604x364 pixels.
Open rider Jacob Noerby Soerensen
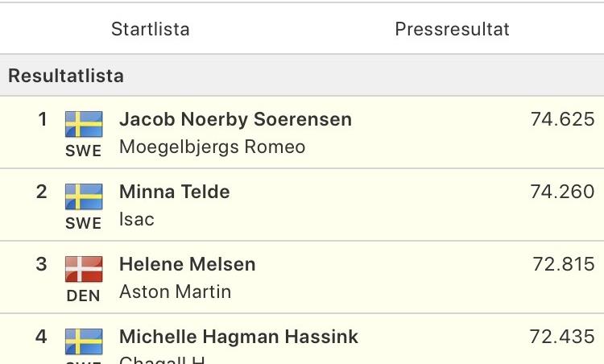click(x=235, y=119)
